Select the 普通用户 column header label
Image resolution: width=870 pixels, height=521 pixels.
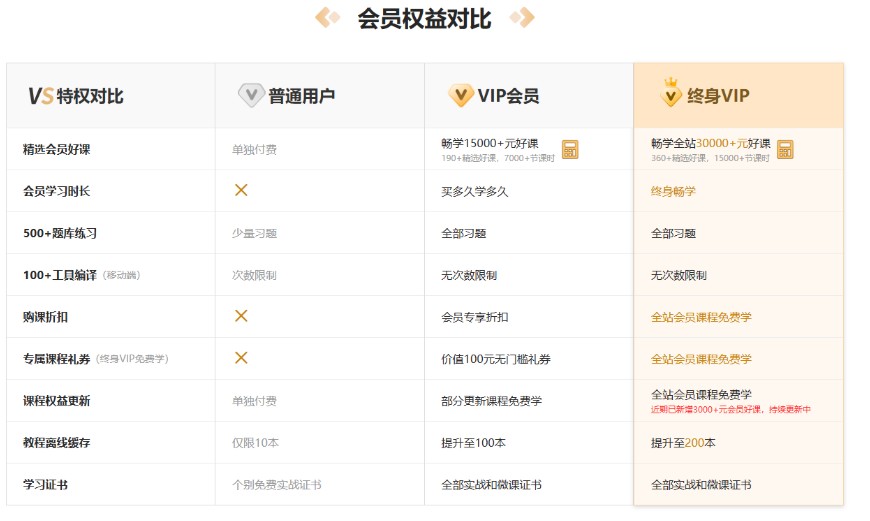pyautogui.click(x=301, y=97)
